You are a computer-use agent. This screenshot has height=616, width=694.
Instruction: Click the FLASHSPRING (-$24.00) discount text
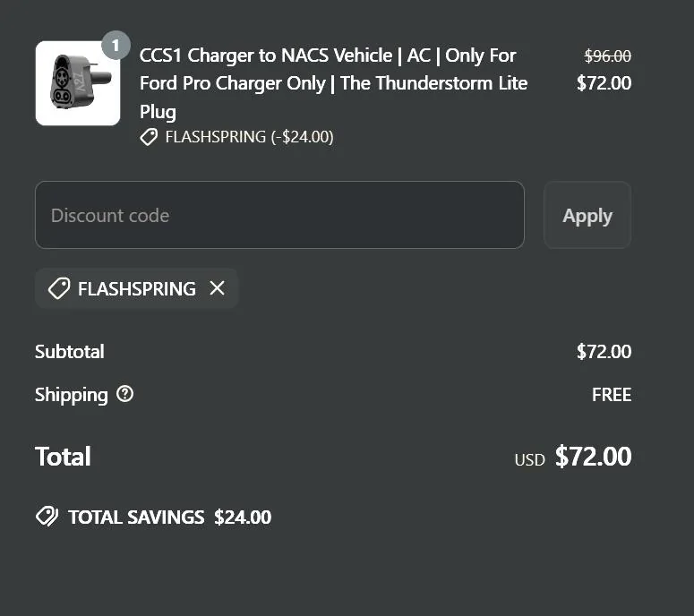249,137
